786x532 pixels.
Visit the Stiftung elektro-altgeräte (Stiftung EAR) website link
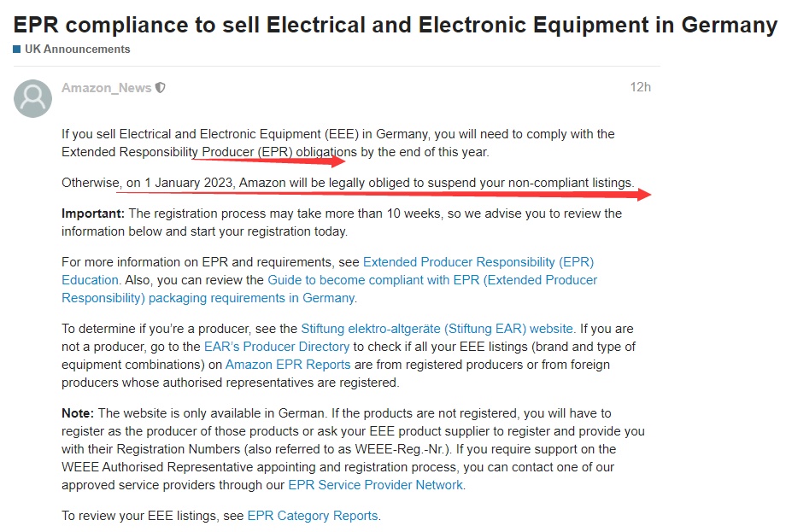click(438, 329)
